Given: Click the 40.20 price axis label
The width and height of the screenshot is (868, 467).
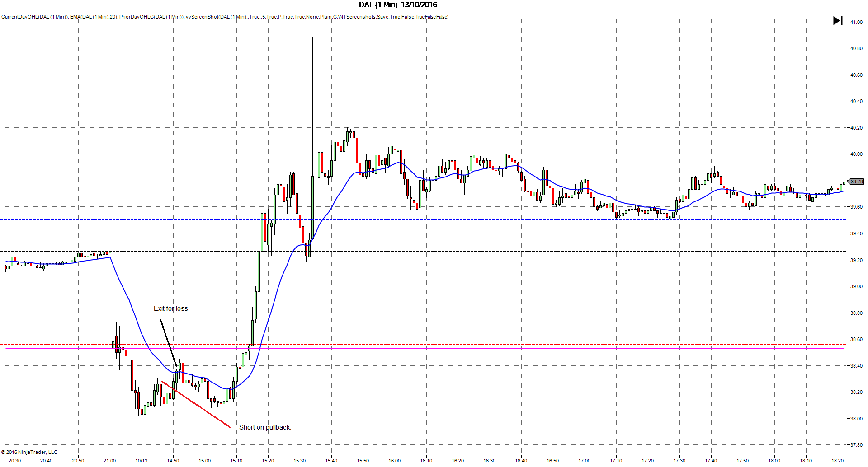Looking at the screenshot, I should coord(856,128).
